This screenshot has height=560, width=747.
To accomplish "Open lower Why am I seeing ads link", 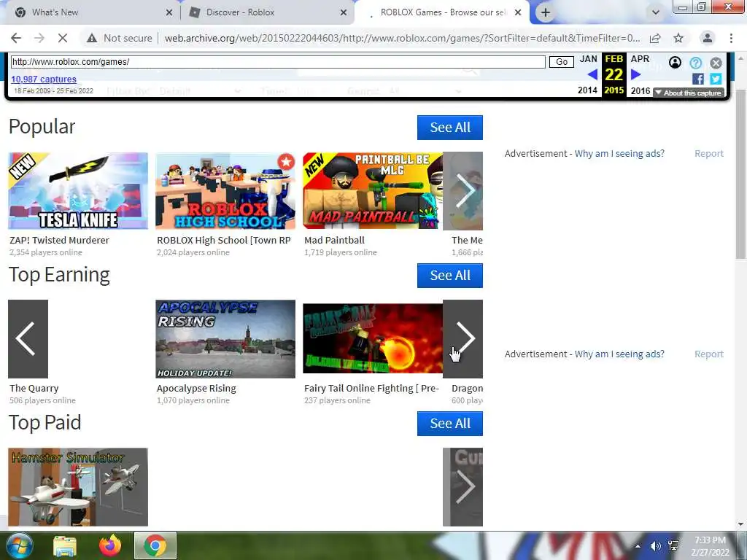I will click(x=619, y=354).
